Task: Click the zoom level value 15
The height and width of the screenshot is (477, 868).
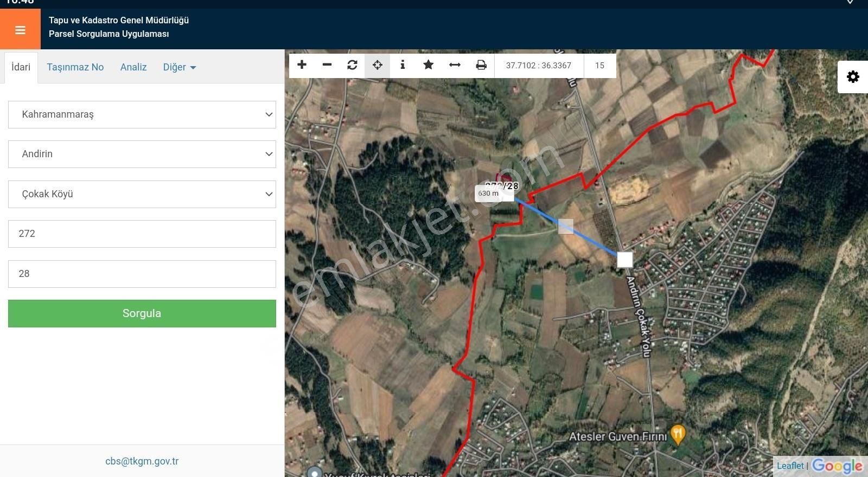Action: (599, 66)
